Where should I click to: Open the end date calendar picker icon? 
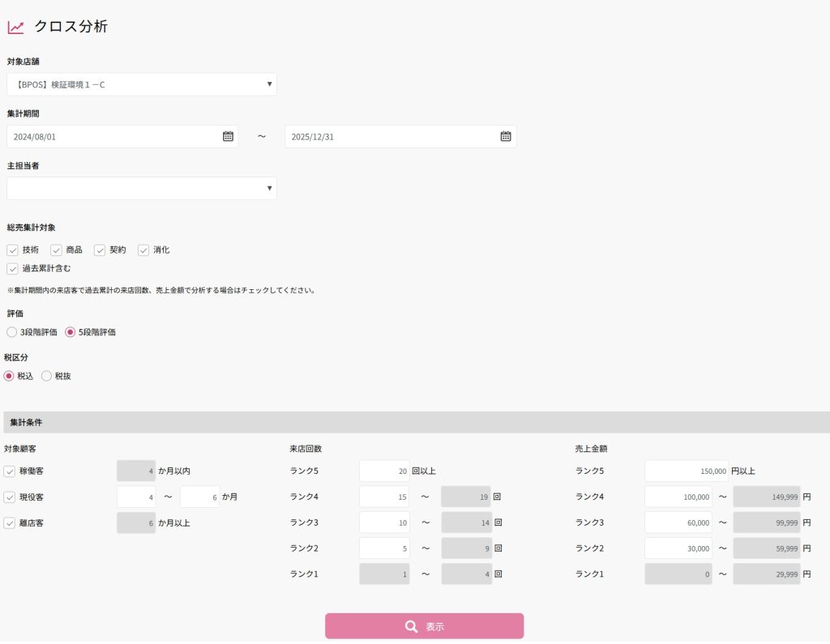pyautogui.click(x=506, y=136)
